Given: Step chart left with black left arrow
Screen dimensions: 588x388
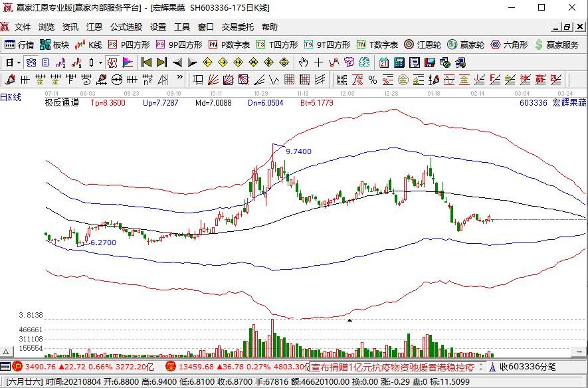Looking at the screenshot, I should [177, 62].
